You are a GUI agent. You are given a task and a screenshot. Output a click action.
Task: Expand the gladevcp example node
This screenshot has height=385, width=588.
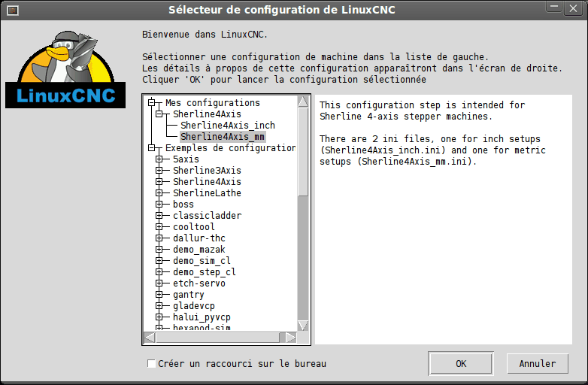click(159, 305)
